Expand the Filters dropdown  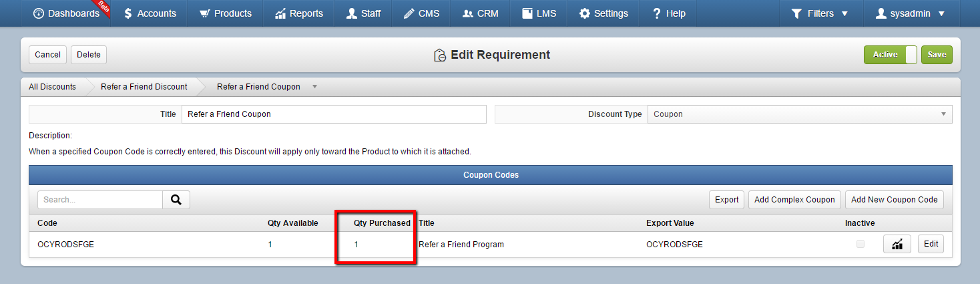coord(820,13)
